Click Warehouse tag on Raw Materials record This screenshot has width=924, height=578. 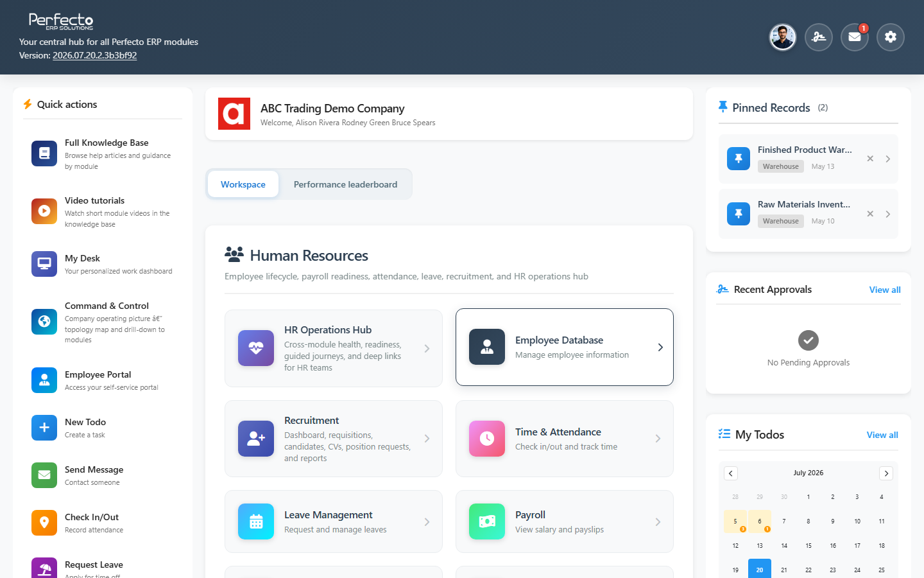[781, 221]
